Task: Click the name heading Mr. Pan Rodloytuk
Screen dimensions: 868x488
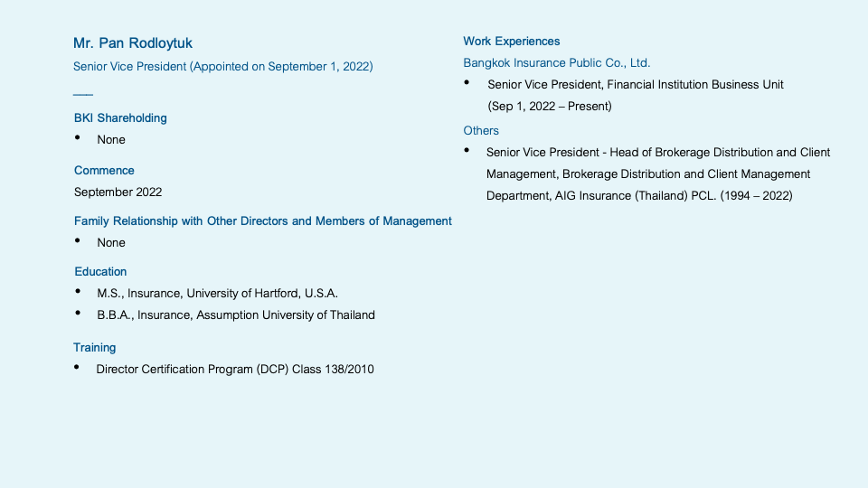Action: click(133, 43)
